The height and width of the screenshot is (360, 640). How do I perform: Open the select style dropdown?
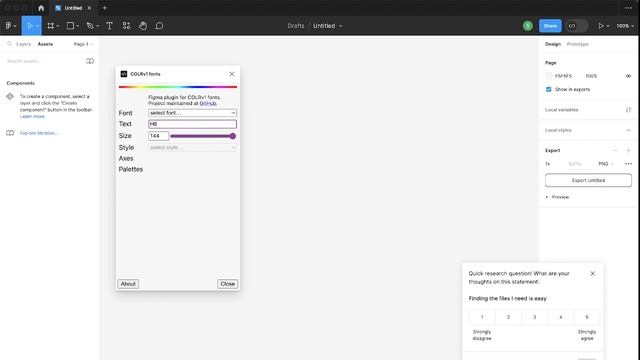click(x=192, y=147)
